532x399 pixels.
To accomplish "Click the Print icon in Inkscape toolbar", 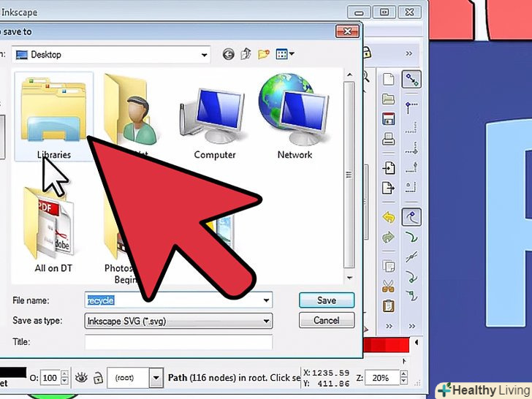I will (389, 138).
